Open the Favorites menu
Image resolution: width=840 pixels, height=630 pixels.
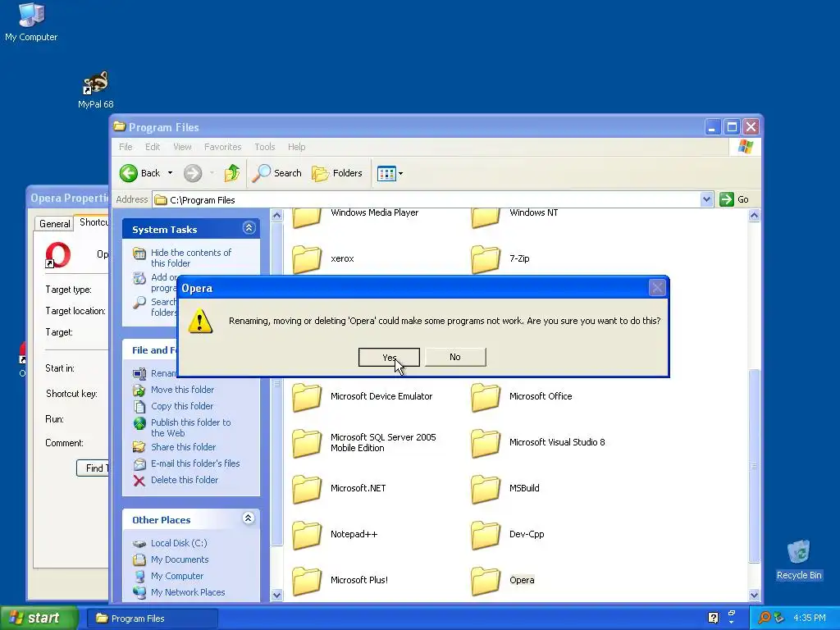pyautogui.click(x=223, y=147)
